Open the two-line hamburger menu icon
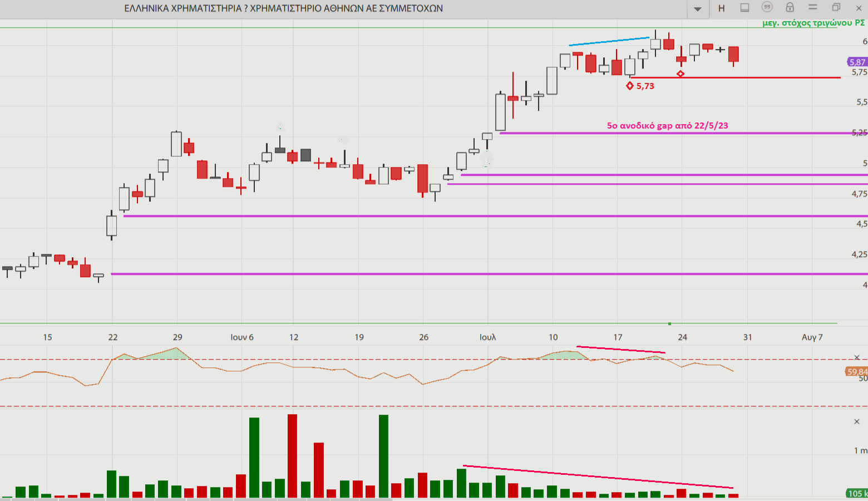Image resolution: width=868 pixels, height=501 pixels. (813, 7)
